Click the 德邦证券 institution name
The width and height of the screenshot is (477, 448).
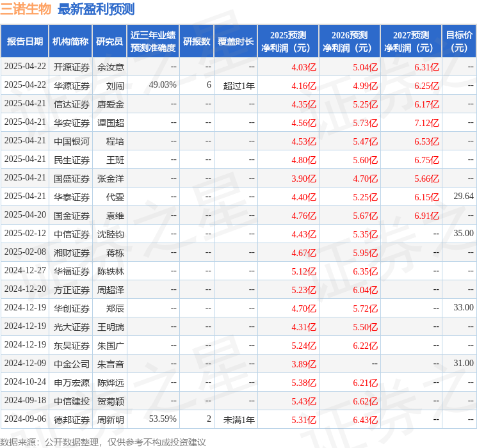coord(71,420)
